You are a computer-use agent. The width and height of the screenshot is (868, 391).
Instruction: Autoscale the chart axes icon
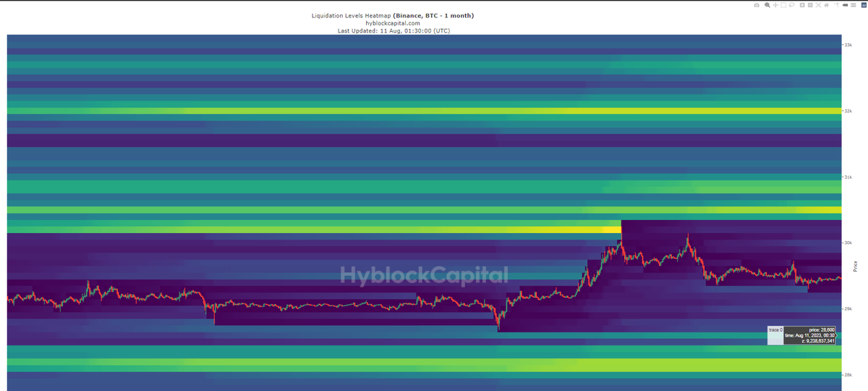(x=818, y=5)
